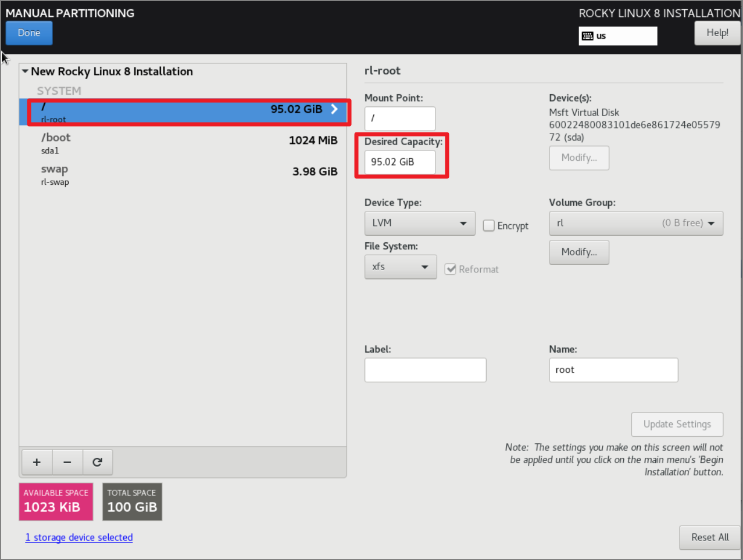The width and height of the screenshot is (743, 560).
Task: Open the Volume Group rl dropdown
Action: [x=636, y=223]
